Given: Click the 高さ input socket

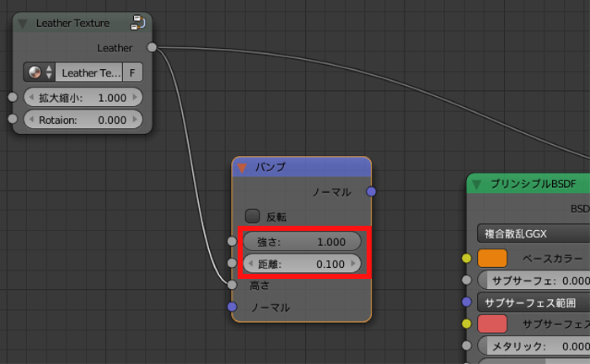Looking at the screenshot, I should pyautogui.click(x=232, y=285).
